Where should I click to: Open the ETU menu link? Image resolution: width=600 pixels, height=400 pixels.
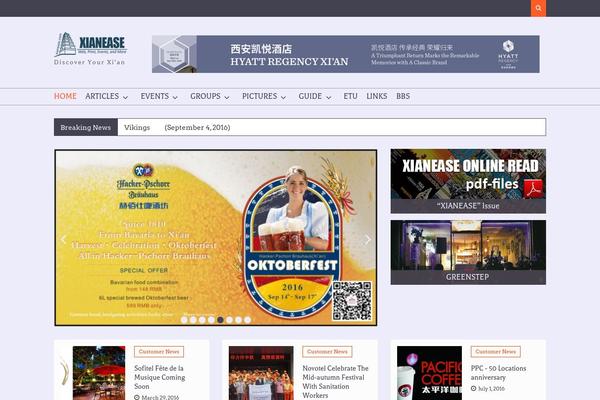click(351, 96)
